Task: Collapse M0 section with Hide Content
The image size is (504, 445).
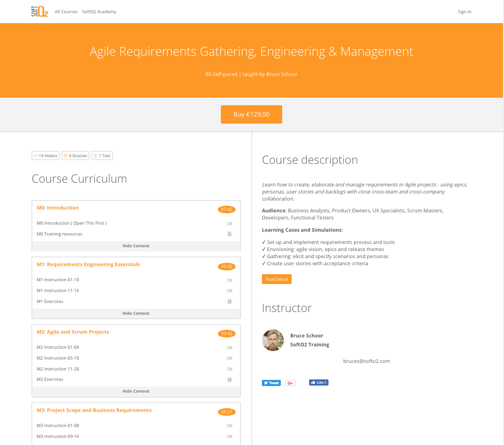Action: [x=136, y=246]
